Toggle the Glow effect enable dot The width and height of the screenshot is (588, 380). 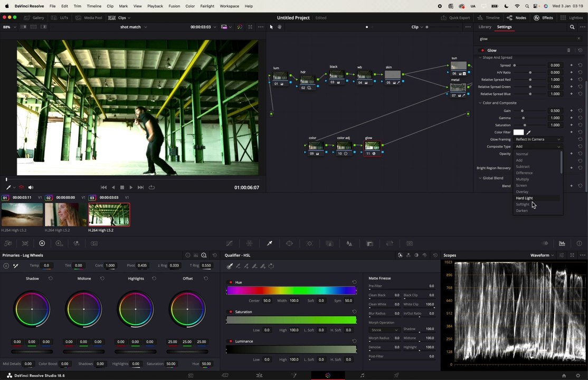(482, 50)
